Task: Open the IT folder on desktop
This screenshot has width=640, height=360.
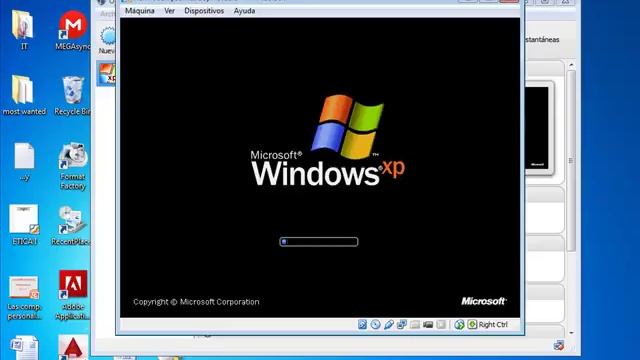Action: click(24, 30)
